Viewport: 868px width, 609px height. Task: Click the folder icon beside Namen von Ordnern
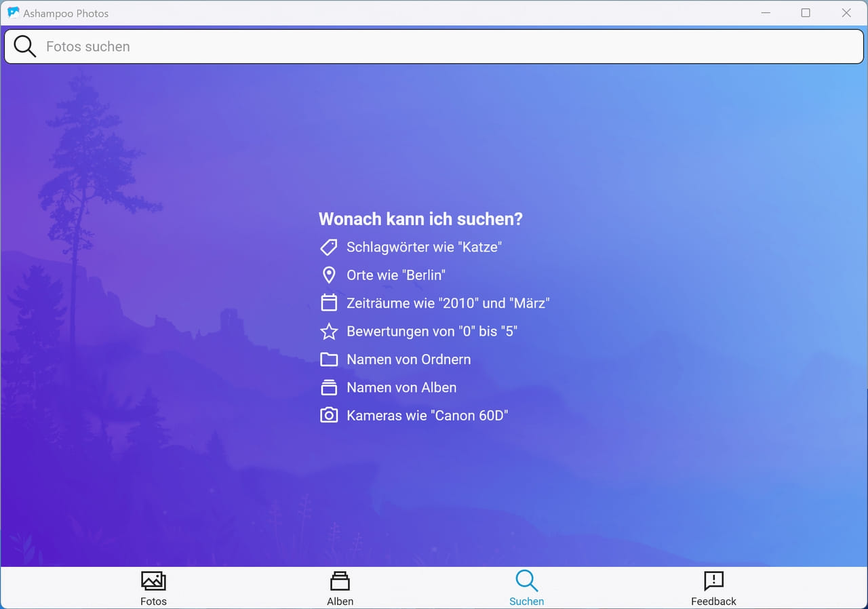[x=329, y=359]
